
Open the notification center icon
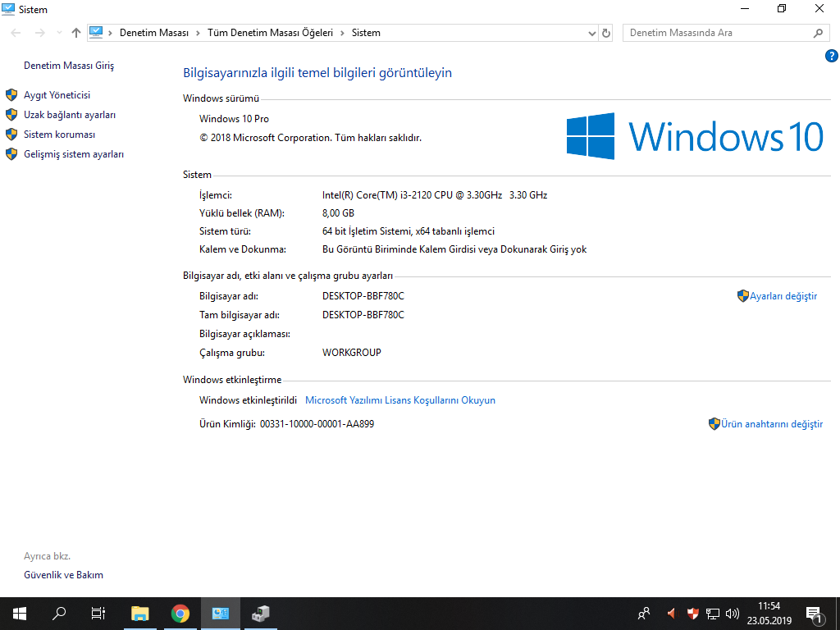pos(815,614)
